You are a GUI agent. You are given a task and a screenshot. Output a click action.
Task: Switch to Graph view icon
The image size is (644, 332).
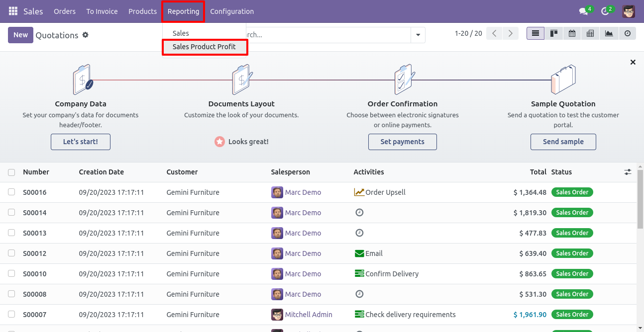(x=609, y=33)
